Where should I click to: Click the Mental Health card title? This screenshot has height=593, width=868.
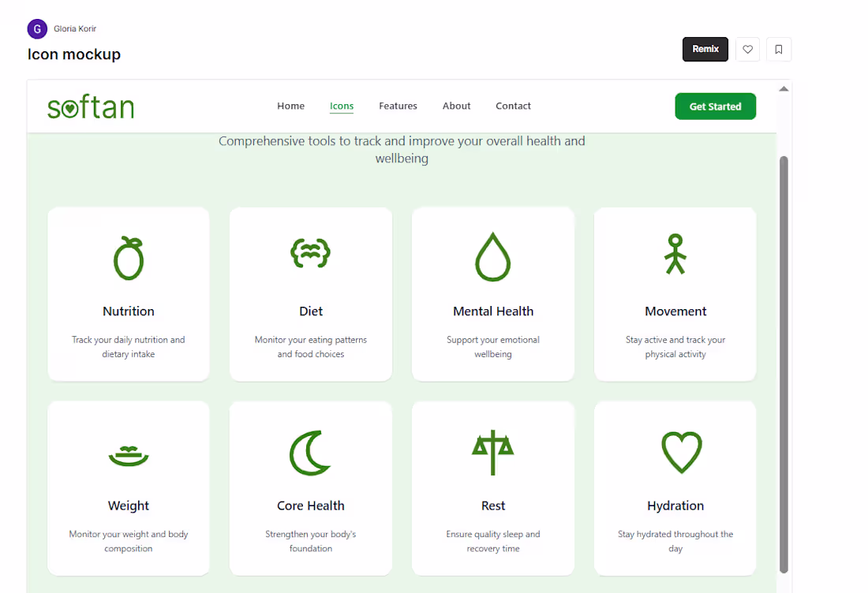pyautogui.click(x=493, y=311)
